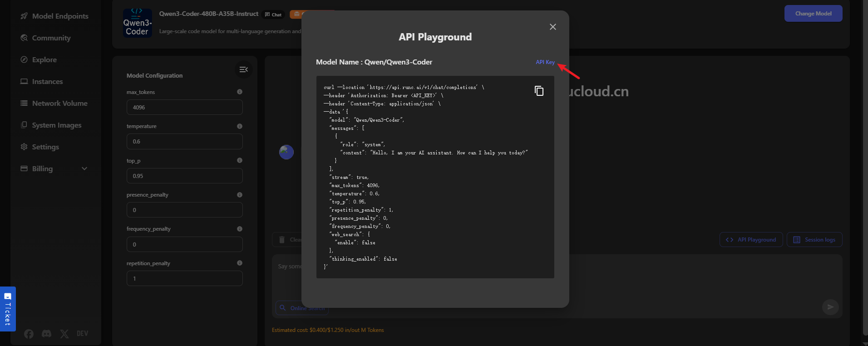This screenshot has height=346, width=868.
Task: Click the Explore compass icon
Action: (x=24, y=59)
